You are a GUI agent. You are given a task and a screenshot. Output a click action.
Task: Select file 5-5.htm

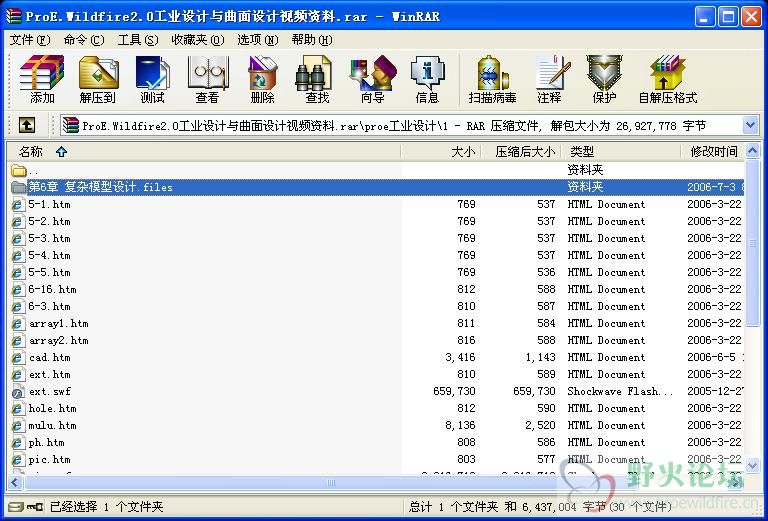click(49, 272)
